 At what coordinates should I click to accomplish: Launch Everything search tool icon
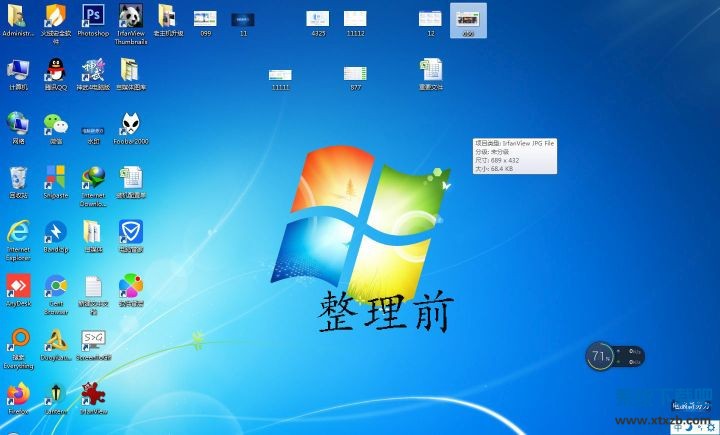tap(18, 340)
